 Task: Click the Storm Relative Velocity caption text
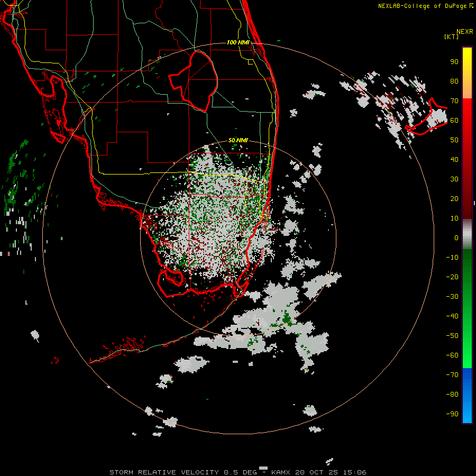point(183,472)
